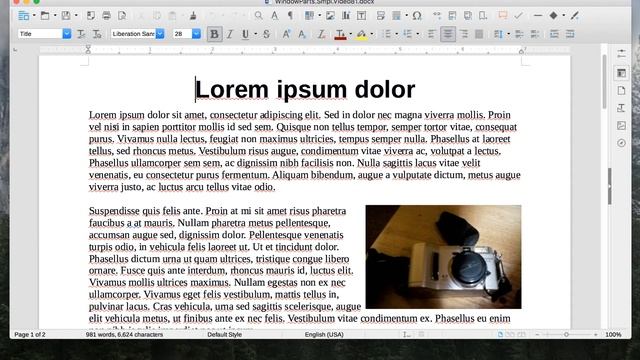Viewport: 640px width, 360px height.
Task: Toggle formatting marks pilcrow icon
Action: 290,16
